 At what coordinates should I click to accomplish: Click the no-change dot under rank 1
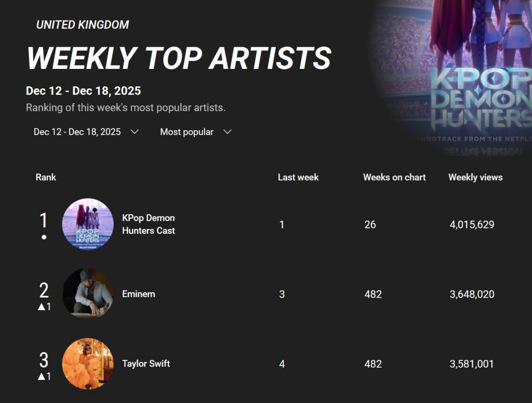pos(44,237)
